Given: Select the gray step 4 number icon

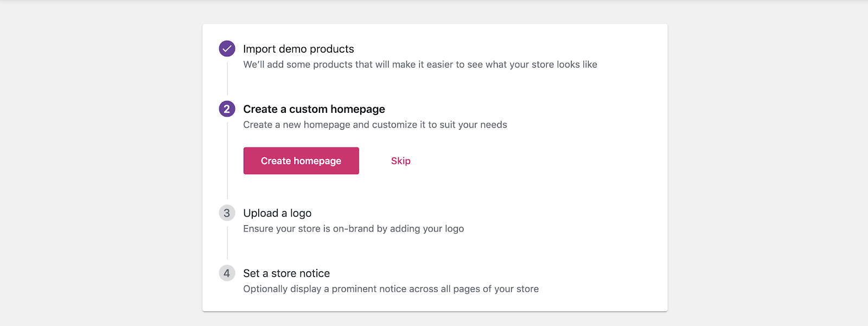Looking at the screenshot, I should (227, 273).
